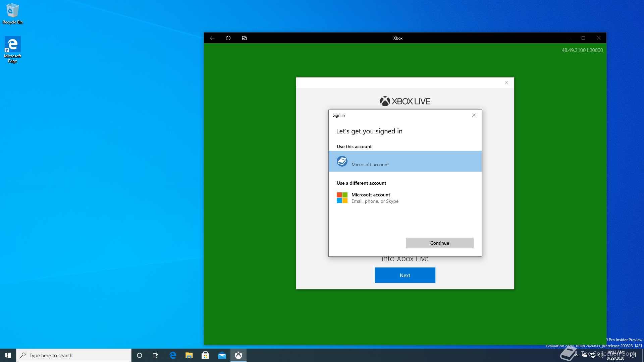Close the Xbox Live panel
The image size is (644, 362).
506,83
